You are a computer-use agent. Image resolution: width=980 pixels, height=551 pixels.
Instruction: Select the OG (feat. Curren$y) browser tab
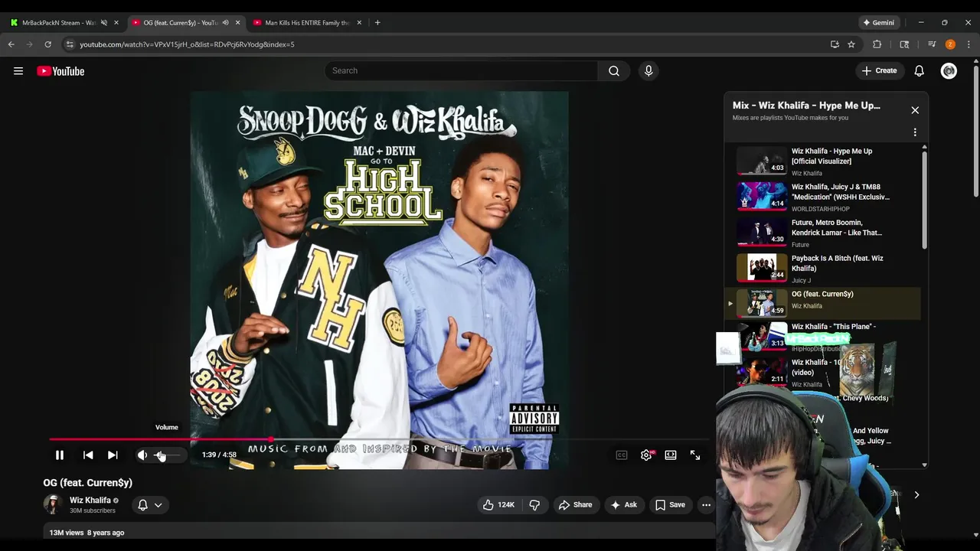click(x=180, y=23)
